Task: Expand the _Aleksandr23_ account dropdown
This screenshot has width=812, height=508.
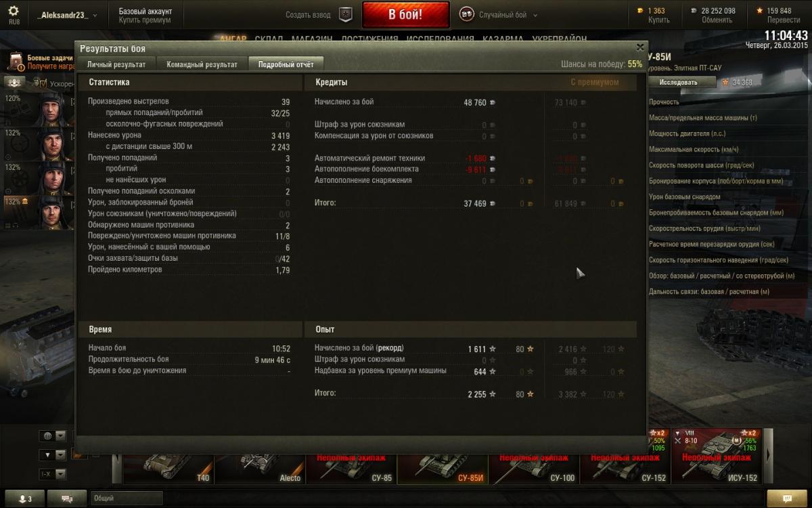Action: pyautogui.click(x=66, y=15)
